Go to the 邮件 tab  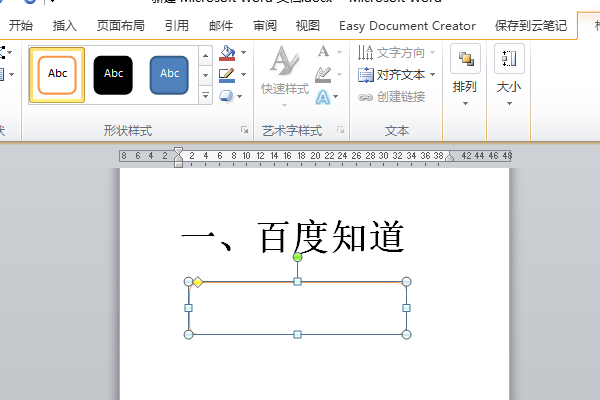(221, 26)
